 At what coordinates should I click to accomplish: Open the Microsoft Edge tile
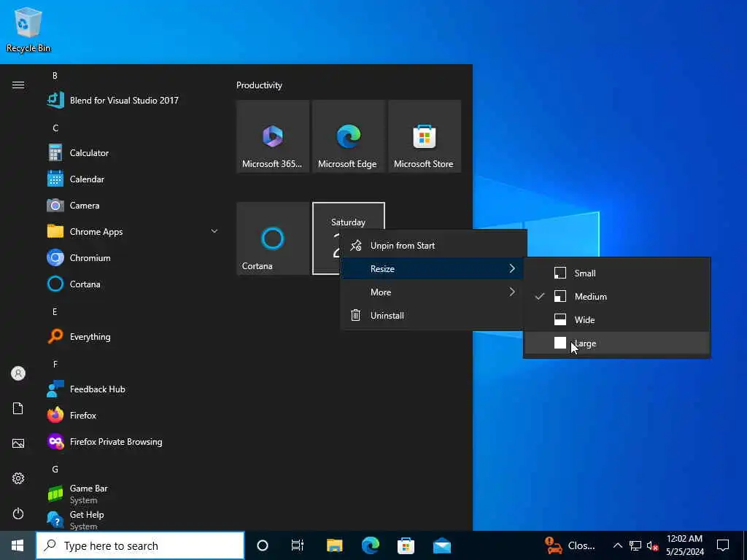click(x=348, y=136)
